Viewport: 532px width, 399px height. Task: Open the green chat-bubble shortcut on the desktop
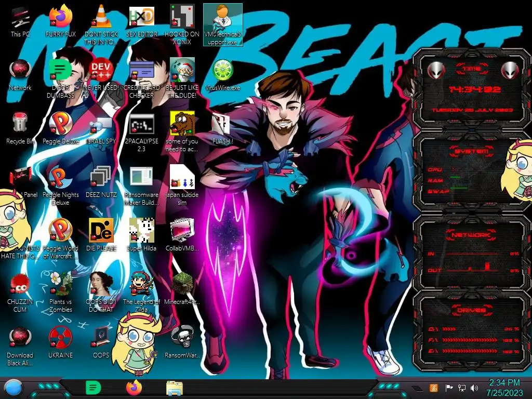pyautogui.click(x=60, y=79)
